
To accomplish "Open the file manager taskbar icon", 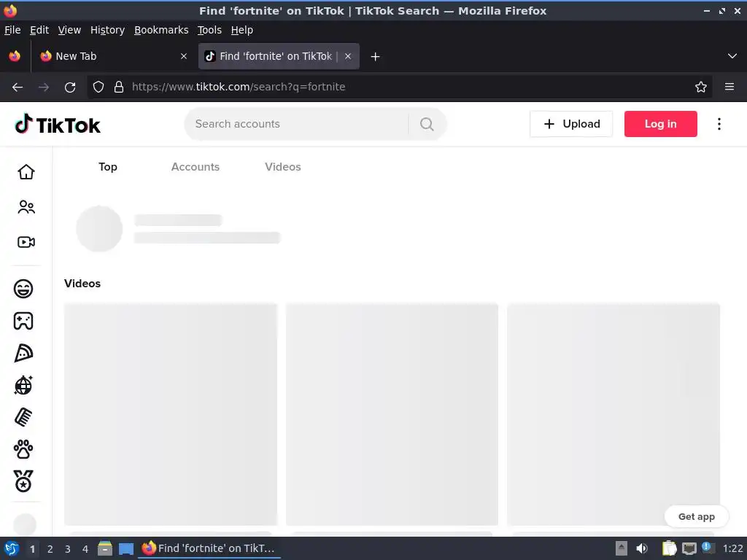I will [x=105, y=548].
